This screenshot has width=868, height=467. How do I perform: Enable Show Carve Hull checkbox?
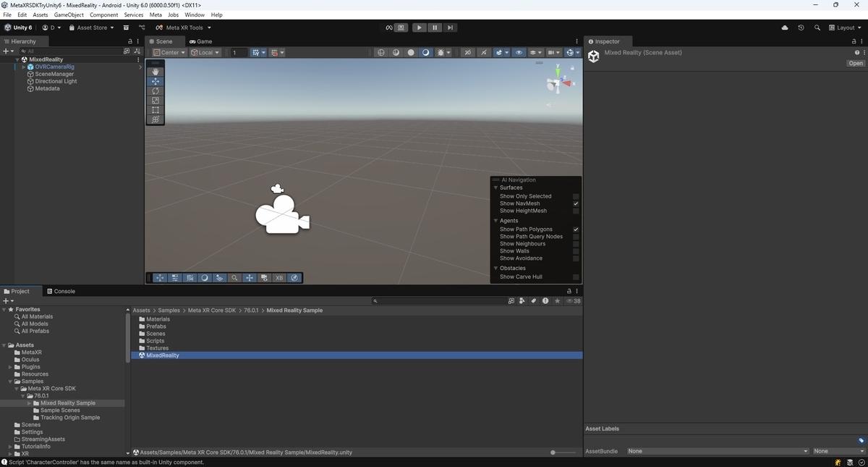[576, 277]
